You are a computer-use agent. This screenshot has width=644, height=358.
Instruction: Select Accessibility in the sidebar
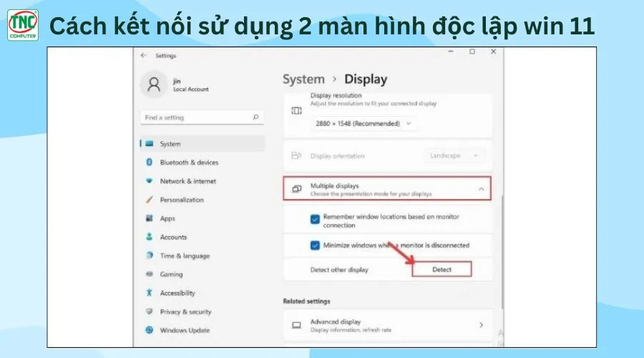(x=202, y=293)
